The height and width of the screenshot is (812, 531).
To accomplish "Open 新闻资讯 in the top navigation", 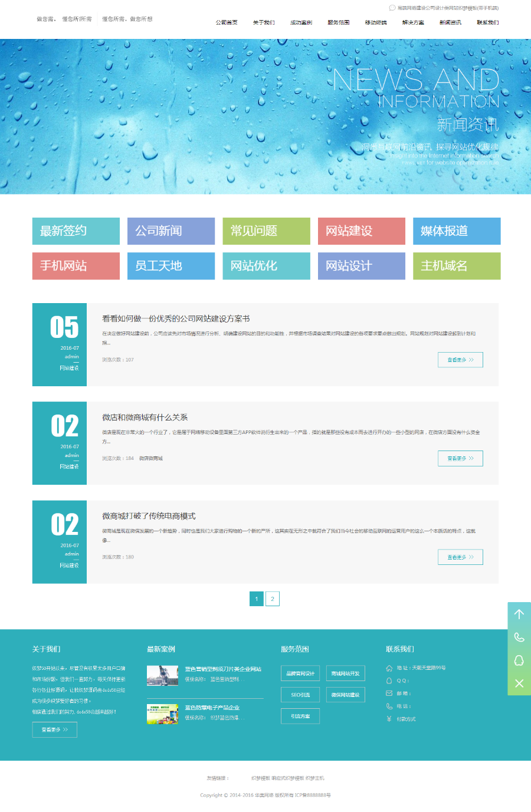I will click(450, 22).
